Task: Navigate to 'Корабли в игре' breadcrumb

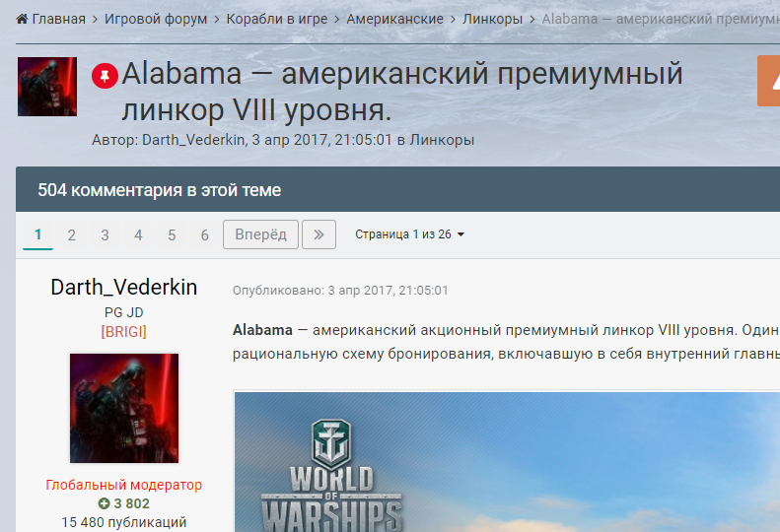Action: pos(277,19)
